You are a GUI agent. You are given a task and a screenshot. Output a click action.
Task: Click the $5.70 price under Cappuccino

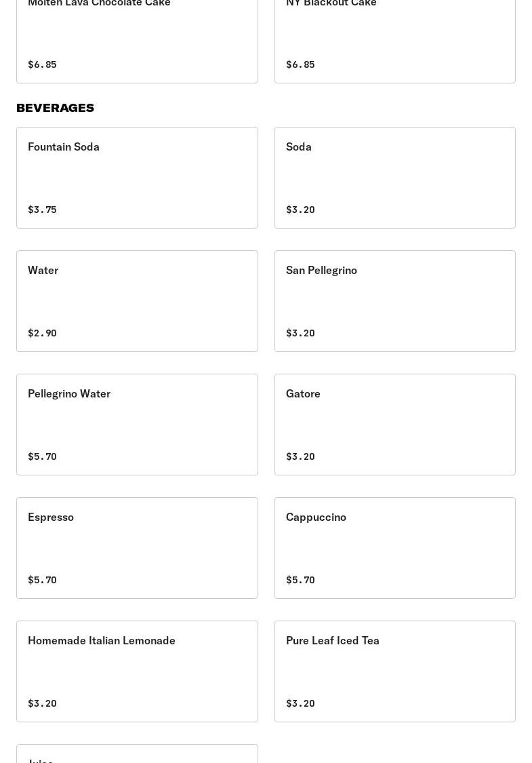pos(300,580)
